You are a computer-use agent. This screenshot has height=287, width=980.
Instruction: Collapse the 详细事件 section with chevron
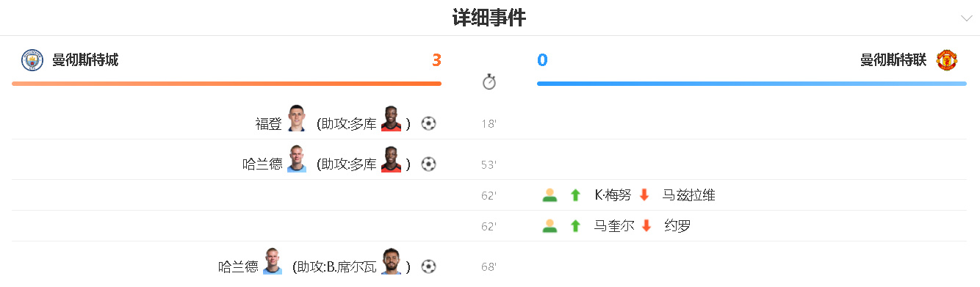(x=966, y=18)
